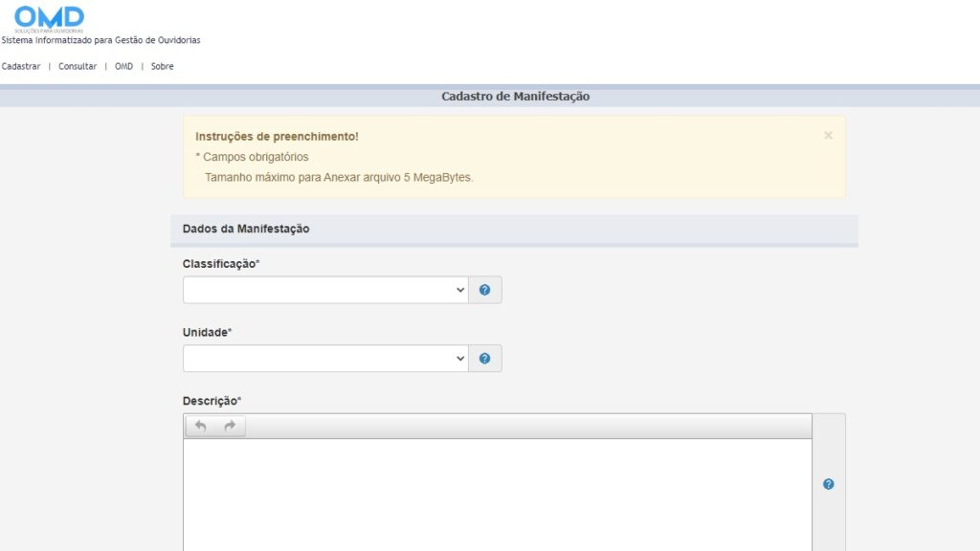Screen dimensions: 980x551
Task: Click the Unidade field label
Action: pyautogui.click(x=207, y=332)
